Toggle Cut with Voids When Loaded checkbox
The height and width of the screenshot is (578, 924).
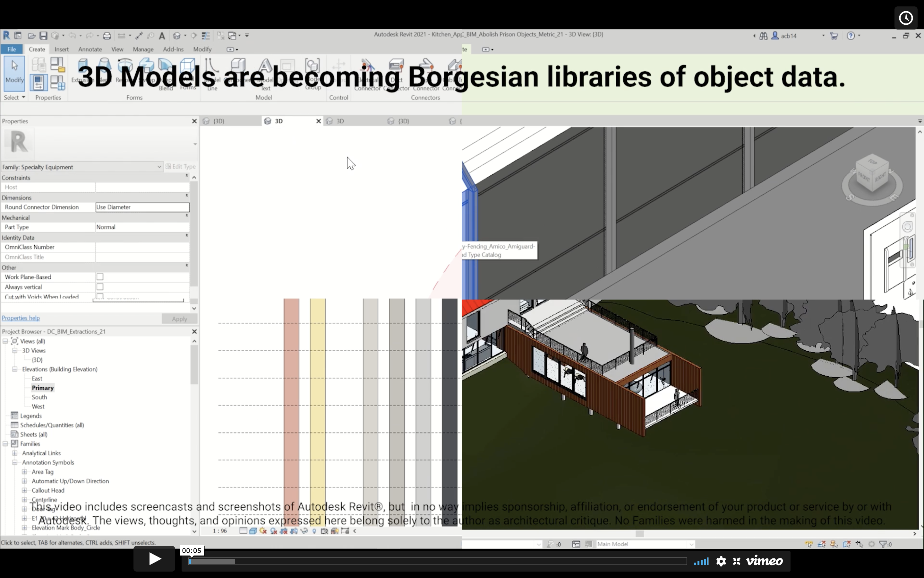100,296
